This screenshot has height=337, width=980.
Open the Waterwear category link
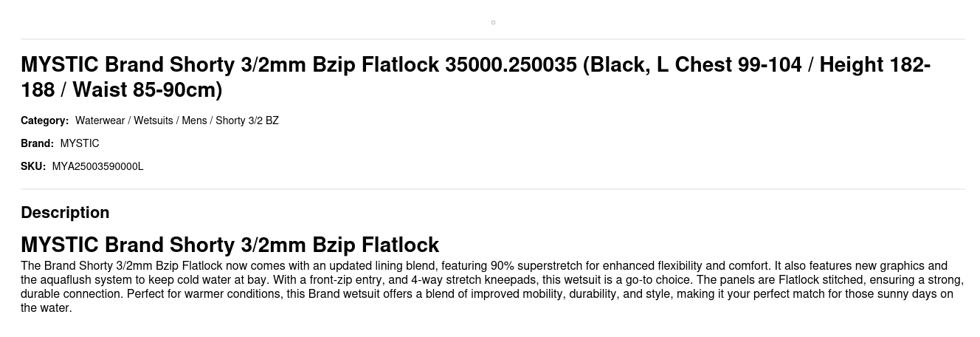100,120
